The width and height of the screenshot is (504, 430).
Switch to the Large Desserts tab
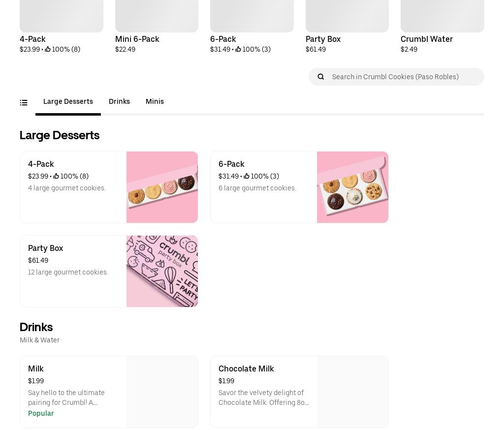click(68, 102)
